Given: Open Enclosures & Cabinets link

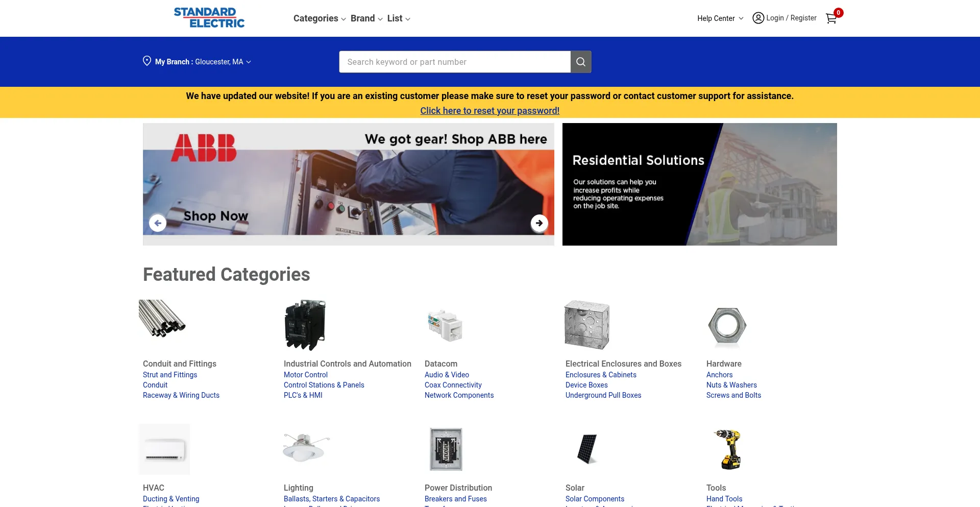Looking at the screenshot, I should tap(601, 375).
